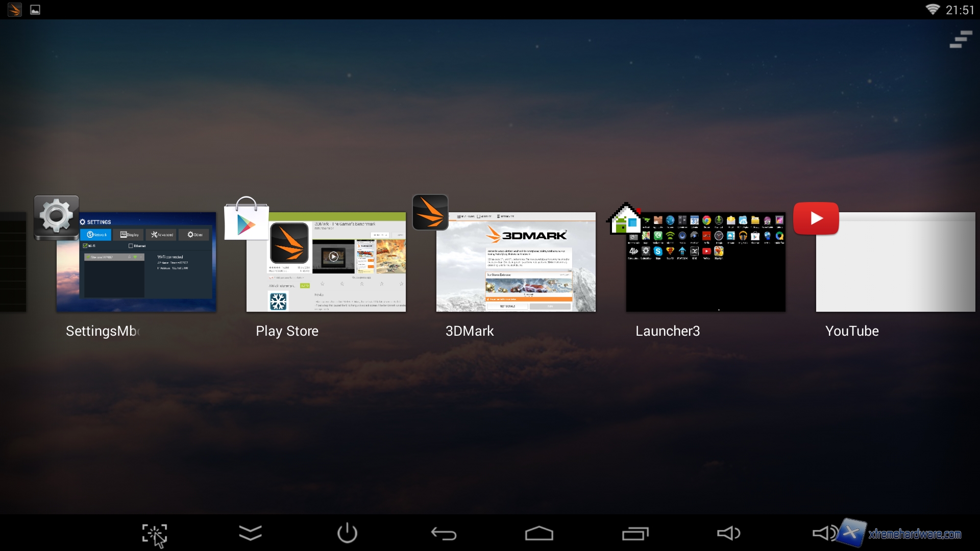Tap the clear all recents stacked bars icon
This screenshot has height=551, width=980.
tap(961, 39)
